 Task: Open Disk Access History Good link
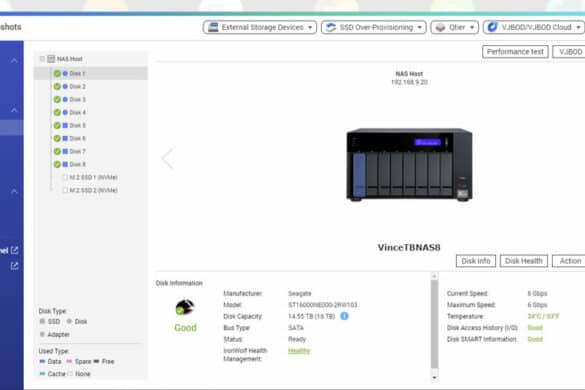click(x=535, y=328)
